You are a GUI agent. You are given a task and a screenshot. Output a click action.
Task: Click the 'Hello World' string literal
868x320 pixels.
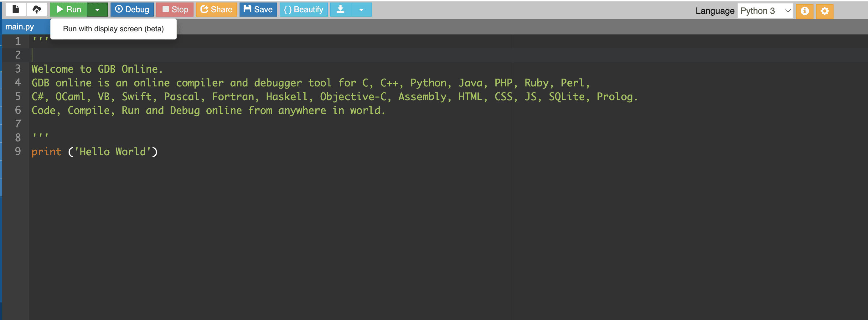point(113,152)
